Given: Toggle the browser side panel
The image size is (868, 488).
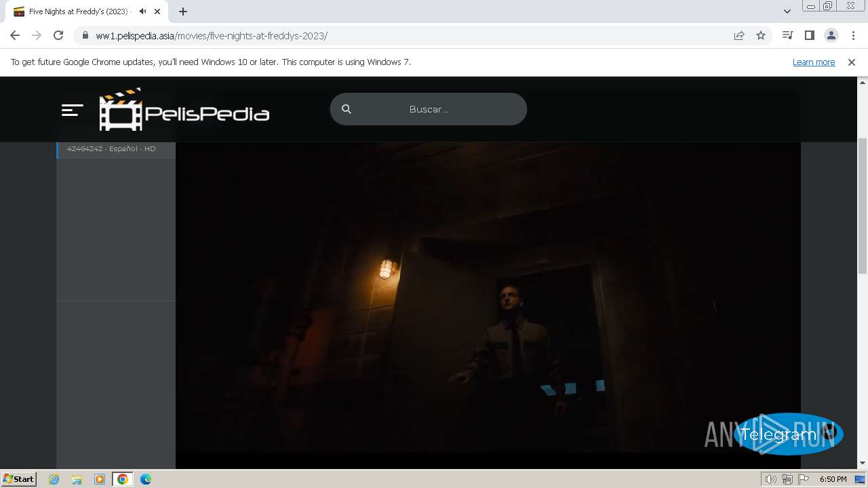Looking at the screenshot, I should [x=809, y=35].
